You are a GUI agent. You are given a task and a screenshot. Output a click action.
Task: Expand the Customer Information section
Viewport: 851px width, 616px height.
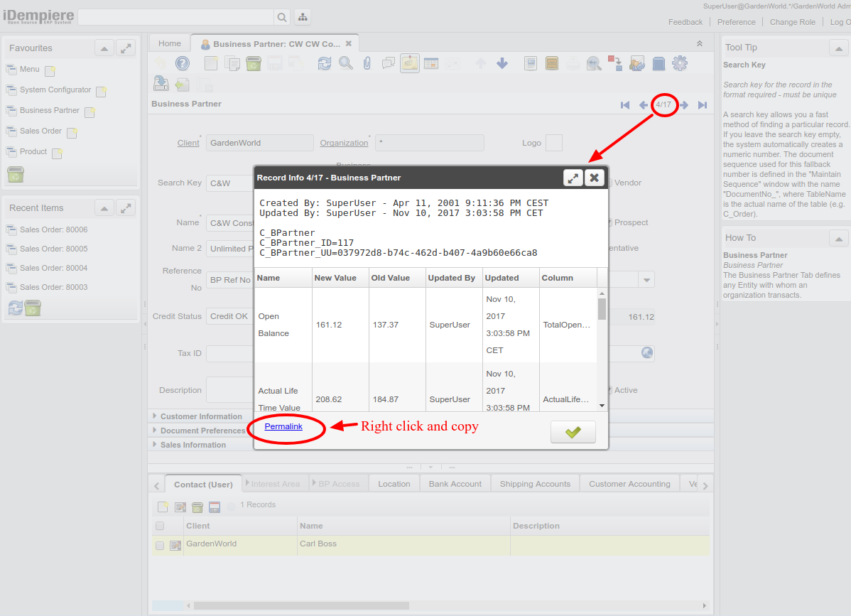pos(201,416)
